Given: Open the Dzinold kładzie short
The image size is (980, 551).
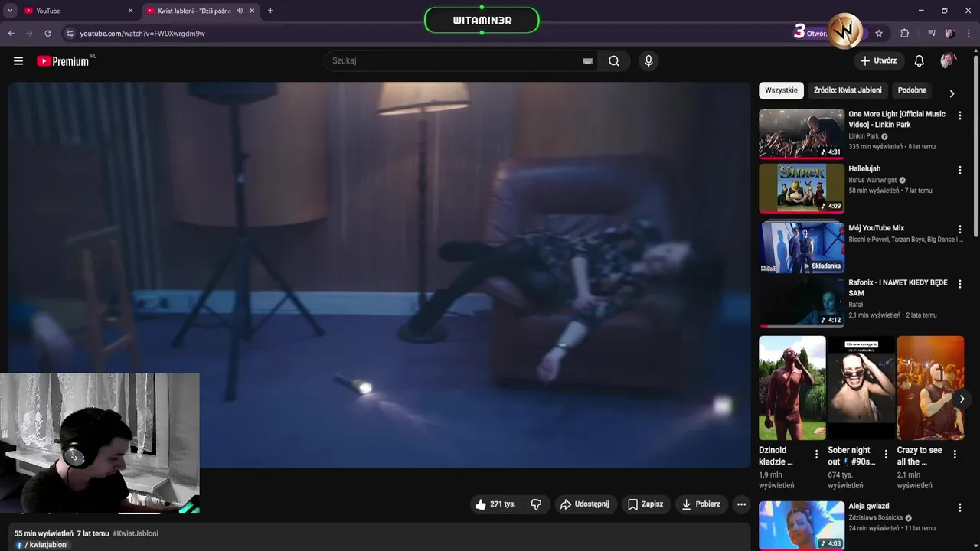Looking at the screenshot, I should coord(792,387).
